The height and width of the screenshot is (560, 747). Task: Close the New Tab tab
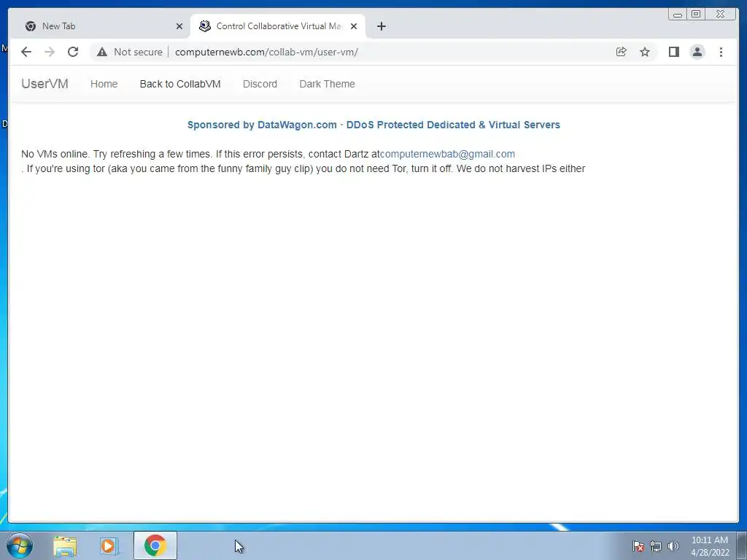(179, 26)
